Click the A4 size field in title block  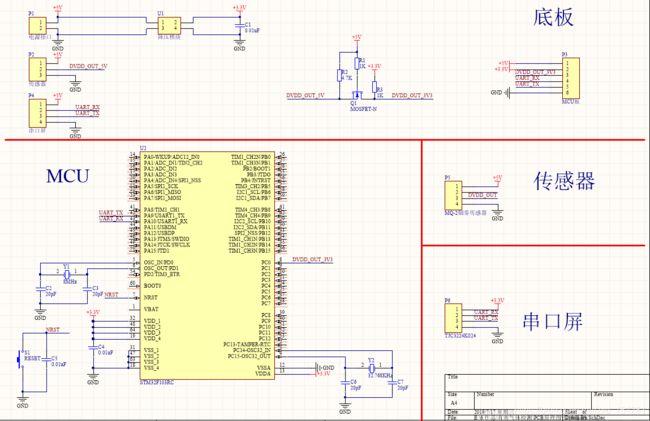(x=454, y=402)
